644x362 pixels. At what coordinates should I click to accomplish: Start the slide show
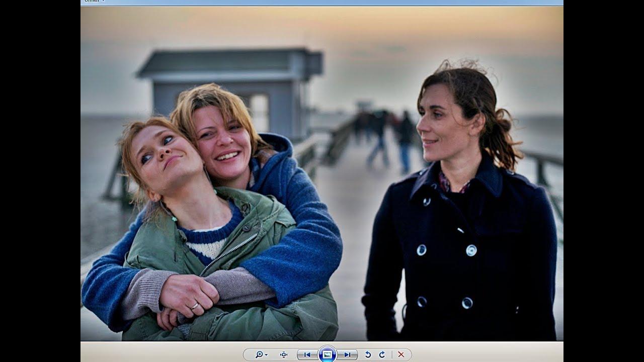[327, 354]
